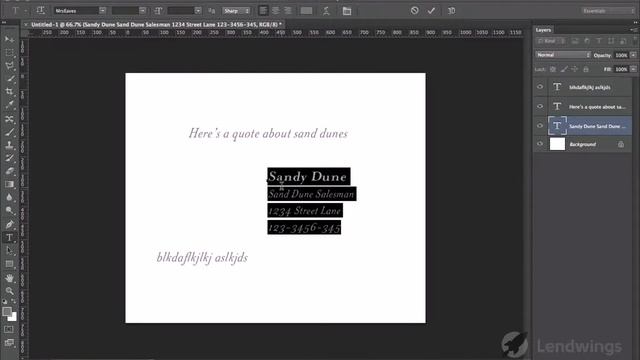Select the Blur tool
This screenshot has width=640, height=360.
click(x=9, y=197)
